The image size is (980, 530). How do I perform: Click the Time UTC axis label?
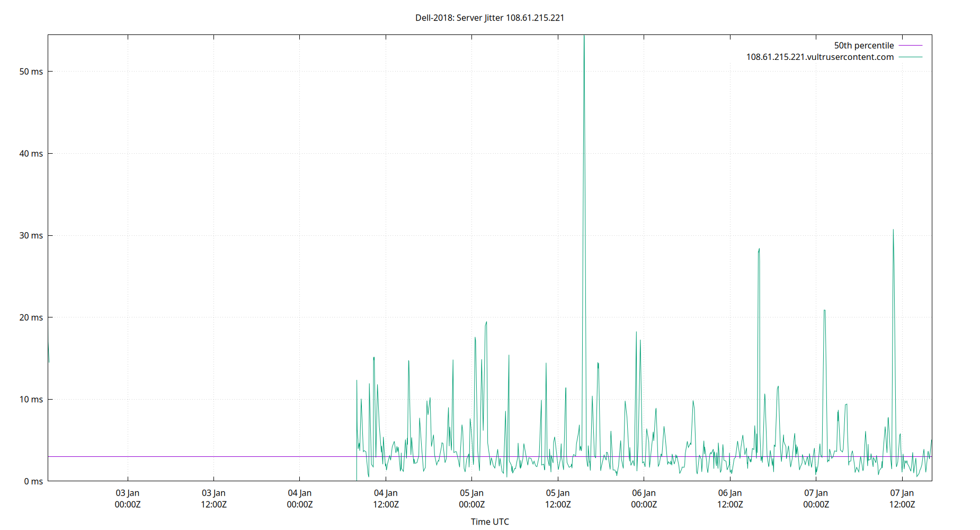click(489, 522)
